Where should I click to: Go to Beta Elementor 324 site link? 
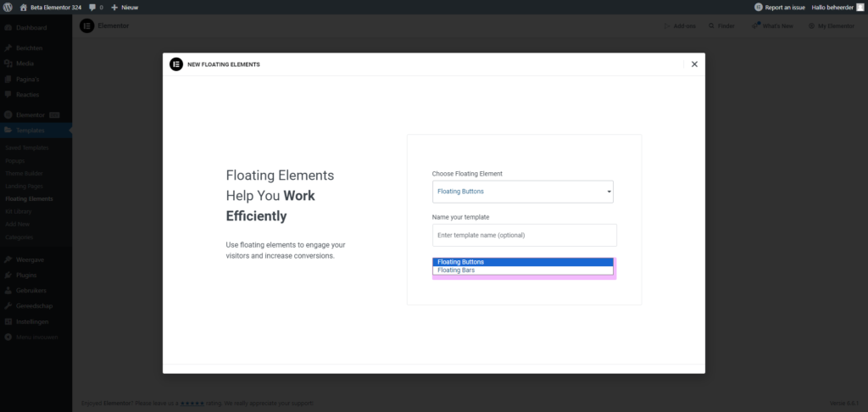coord(55,7)
